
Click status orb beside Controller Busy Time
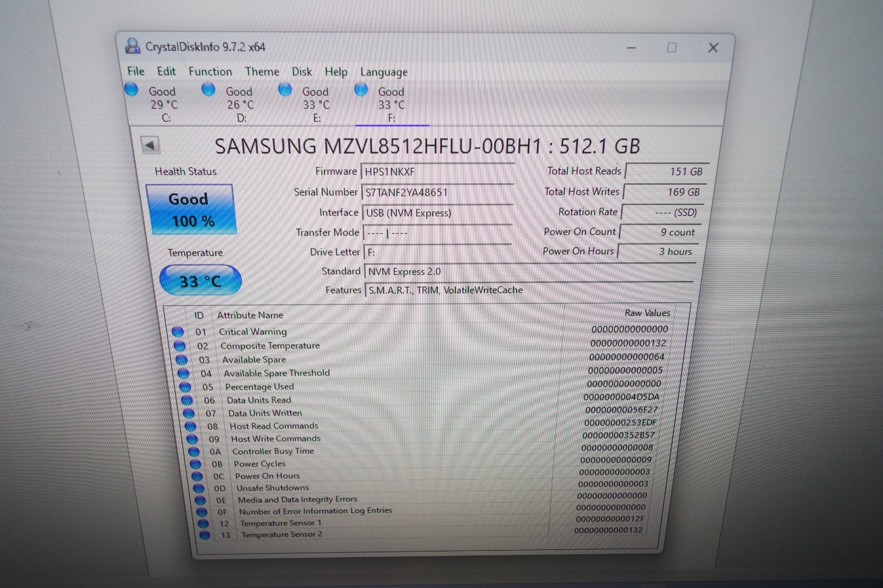pyautogui.click(x=194, y=452)
